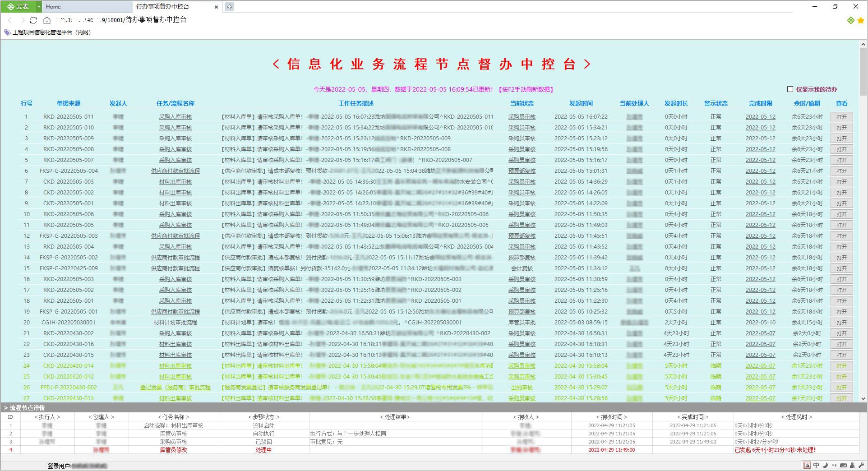Image resolution: width=868 pixels, height=471 pixels.
Task: Click the left angle bracket beside the title
Action: click(x=276, y=64)
